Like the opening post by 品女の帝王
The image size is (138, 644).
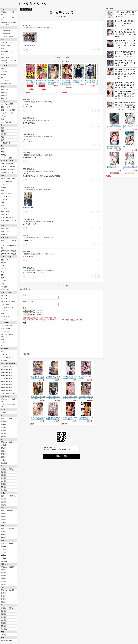(24, 49)
